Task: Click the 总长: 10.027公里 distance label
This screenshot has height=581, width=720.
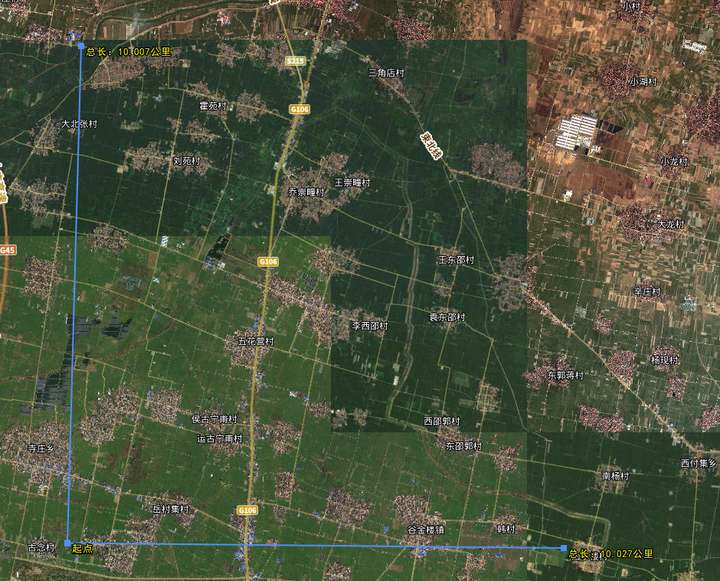Action: [x=611, y=554]
